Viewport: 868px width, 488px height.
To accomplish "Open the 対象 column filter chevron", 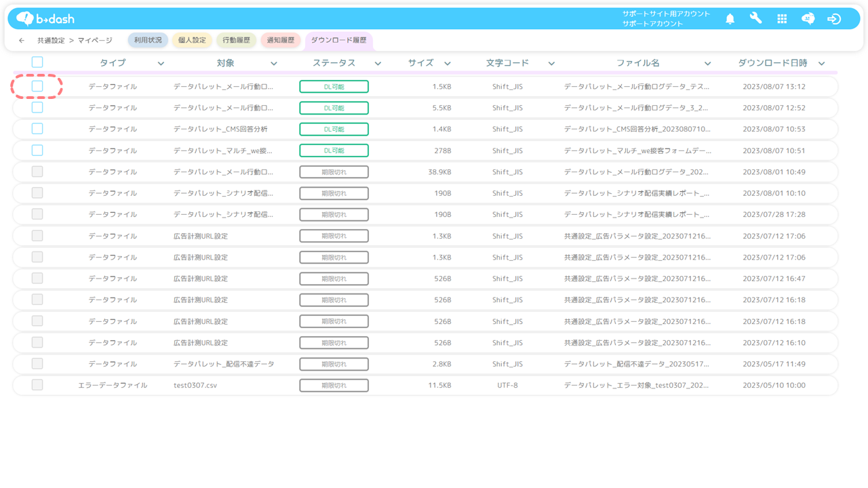I will (x=274, y=64).
